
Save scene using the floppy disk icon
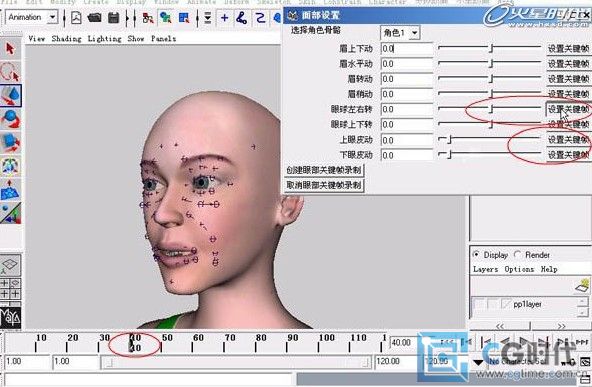pos(114,18)
